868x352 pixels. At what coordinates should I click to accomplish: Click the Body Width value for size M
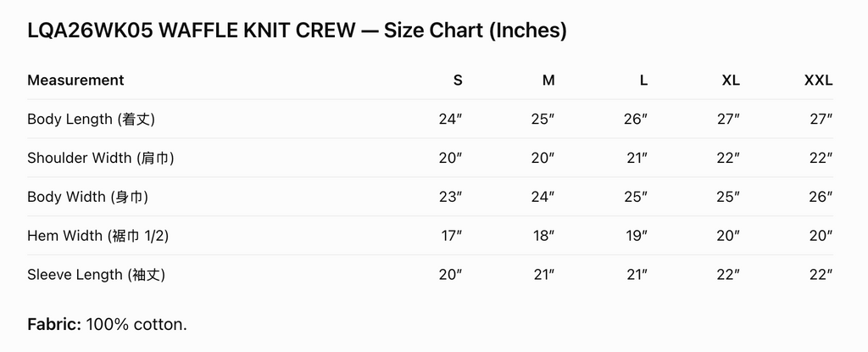point(543,197)
